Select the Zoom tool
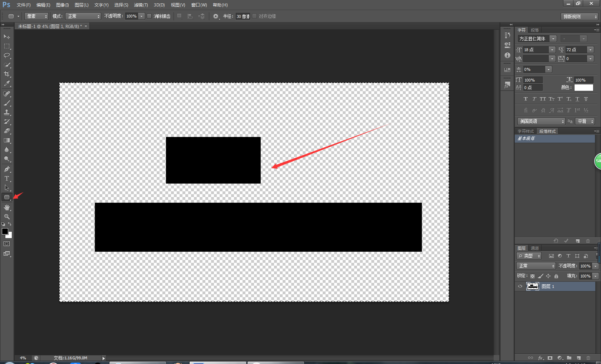 point(7,217)
